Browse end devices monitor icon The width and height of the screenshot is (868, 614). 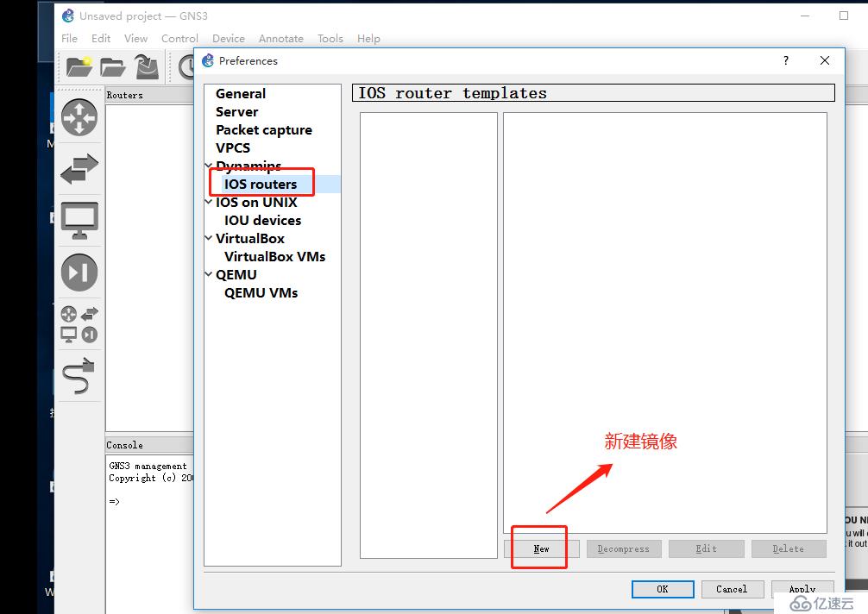[x=79, y=220]
